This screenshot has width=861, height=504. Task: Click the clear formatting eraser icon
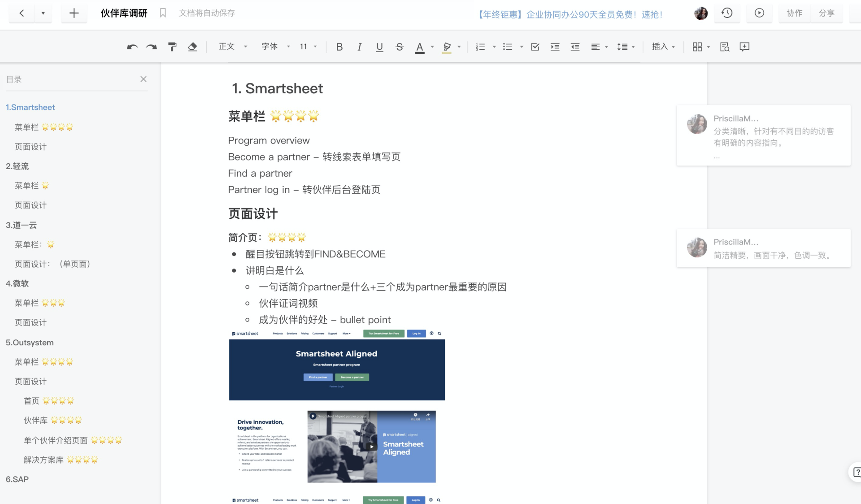tap(192, 47)
